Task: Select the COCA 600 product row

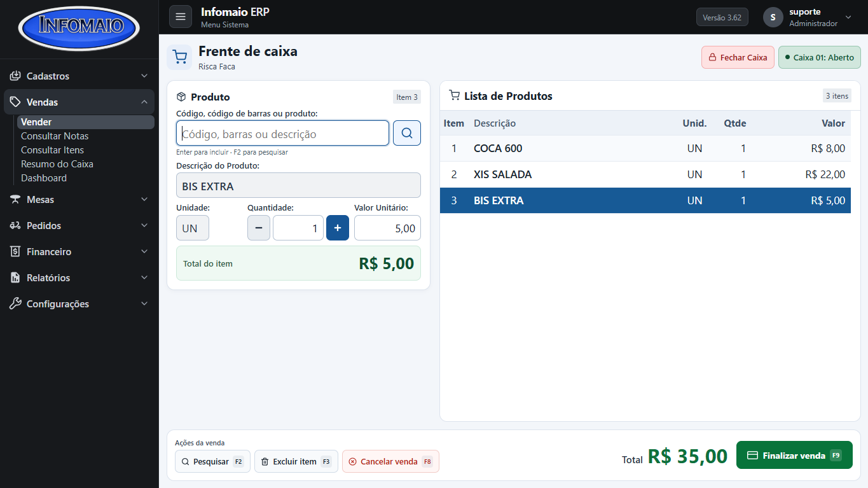Action: point(645,148)
